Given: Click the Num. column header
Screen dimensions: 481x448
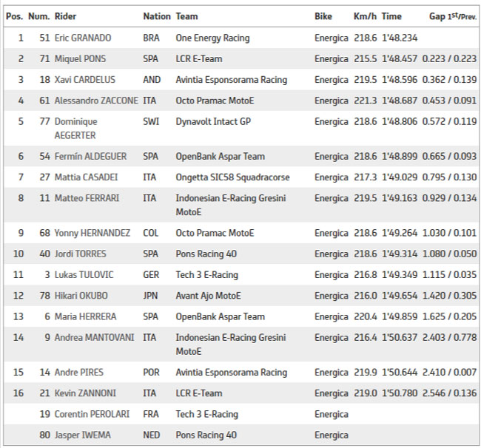Looking at the screenshot, I should coord(39,16).
